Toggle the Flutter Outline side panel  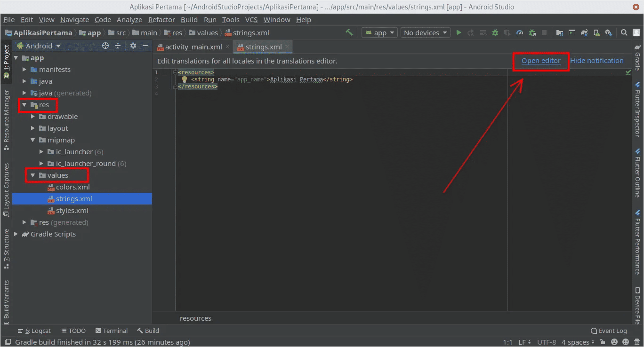point(637,173)
